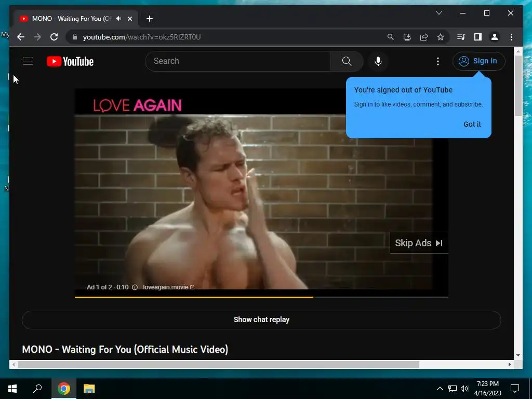Open the Chrome three-dot customize menu
532x399 pixels.
(x=511, y=37)
